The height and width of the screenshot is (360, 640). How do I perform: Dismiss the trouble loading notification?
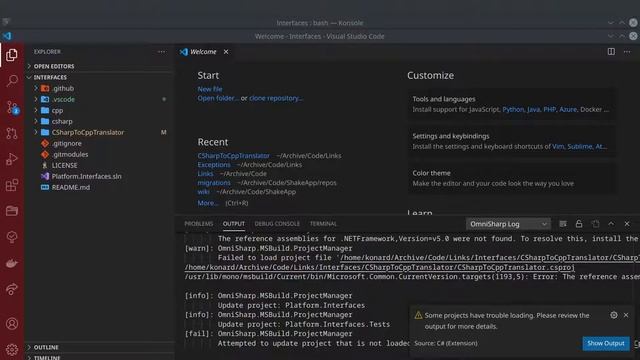626,315
